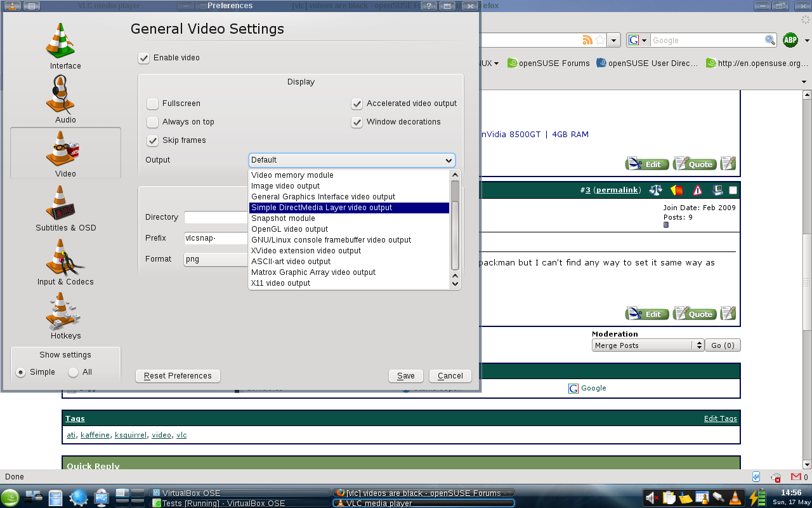Click the clipboard tray icon
Screen dimensions: 812x508
[x=669, y=498]
